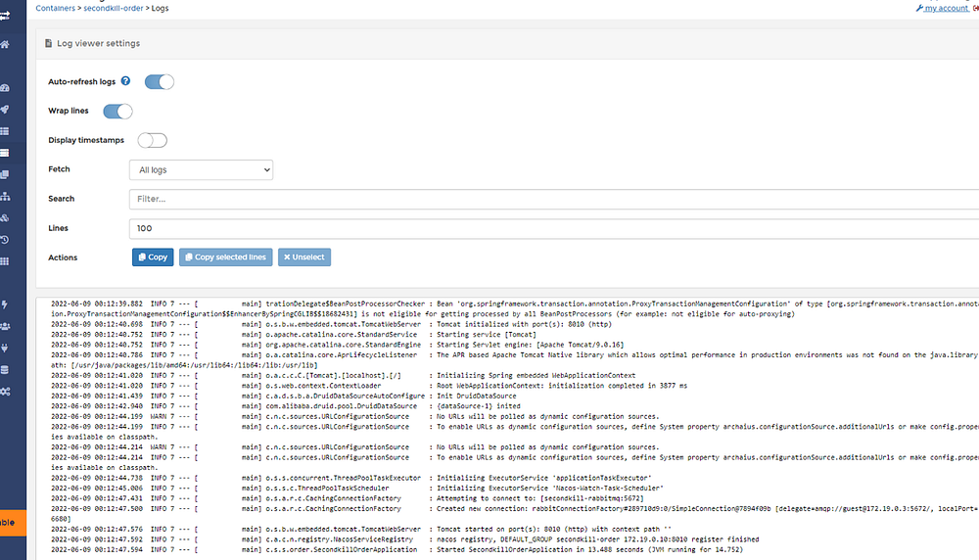Click the help icon beside Auto-refresh logs
979x560 pixels.
pos(125,81)
